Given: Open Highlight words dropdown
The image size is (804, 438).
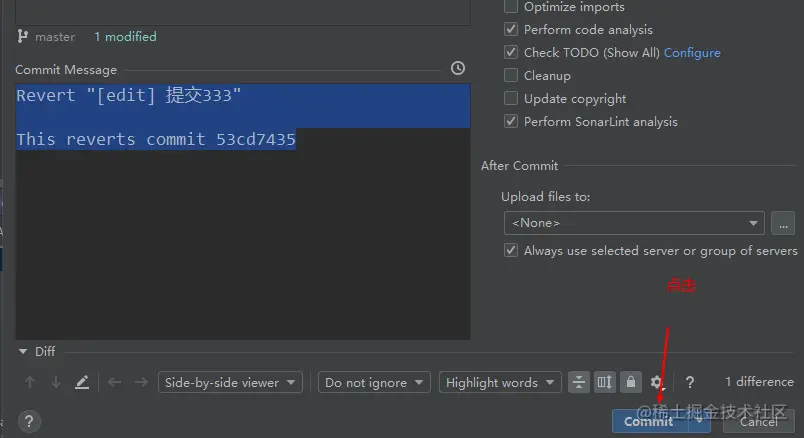Looking at the screenshot, I should [500, 383].
